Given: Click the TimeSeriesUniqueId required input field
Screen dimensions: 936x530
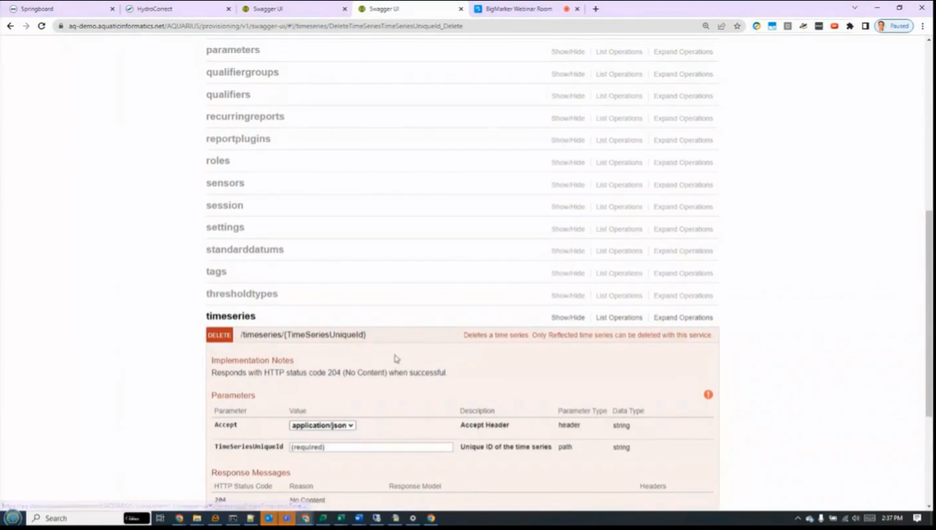Looking at the screenshot, I should click(x=371, y=447).
